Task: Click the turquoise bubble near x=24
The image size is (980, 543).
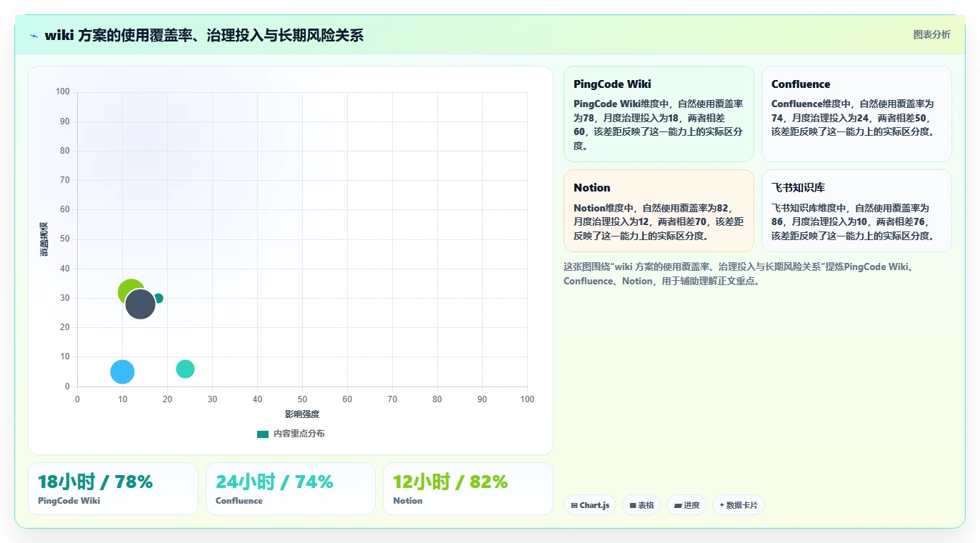Action: pyautogui.click(x=185, y=369)
